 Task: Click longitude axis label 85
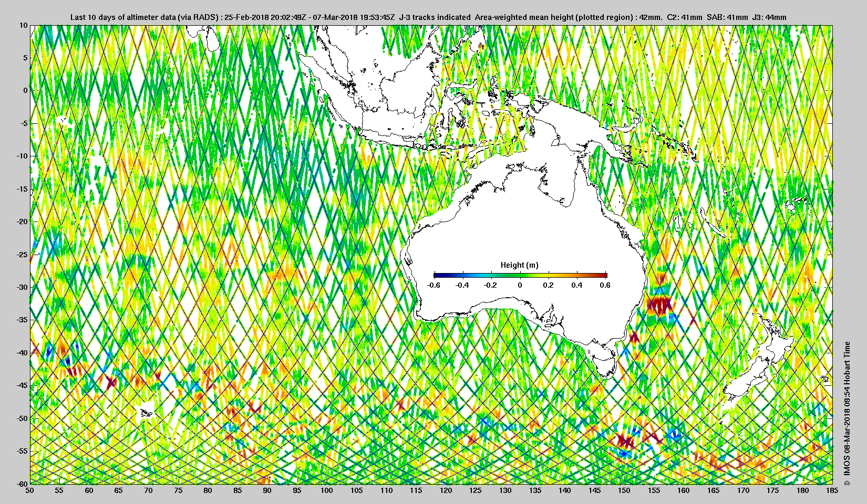click(x=238, y=491)
